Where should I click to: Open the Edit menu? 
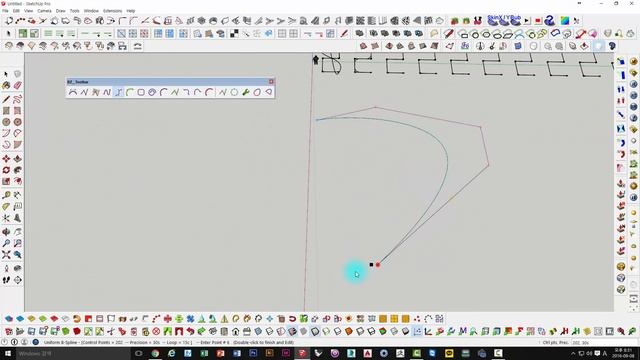(x=16, y=11)
